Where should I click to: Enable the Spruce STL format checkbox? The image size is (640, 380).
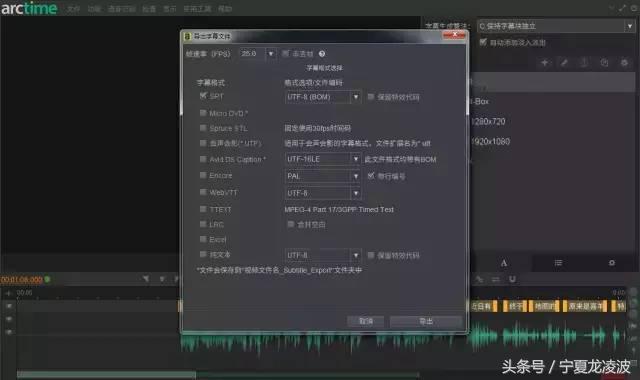pyautogui.click(x=203, y=128)
